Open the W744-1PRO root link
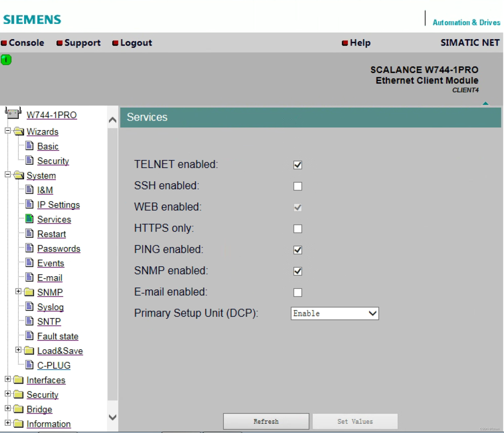This screenshot has width=504, height=433. pos(52,115)
